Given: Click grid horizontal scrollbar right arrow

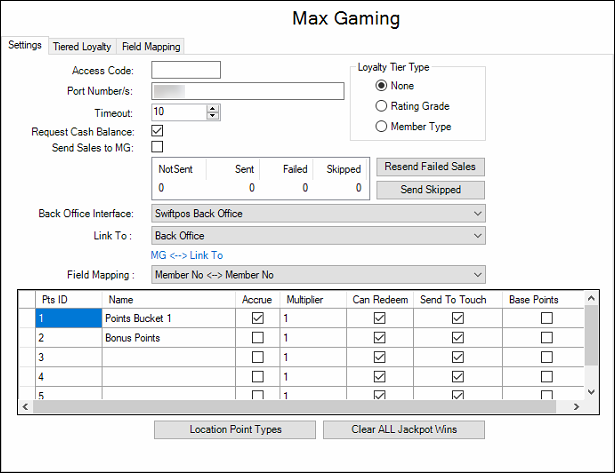Looking at the screenshot, I should [576, 407].
